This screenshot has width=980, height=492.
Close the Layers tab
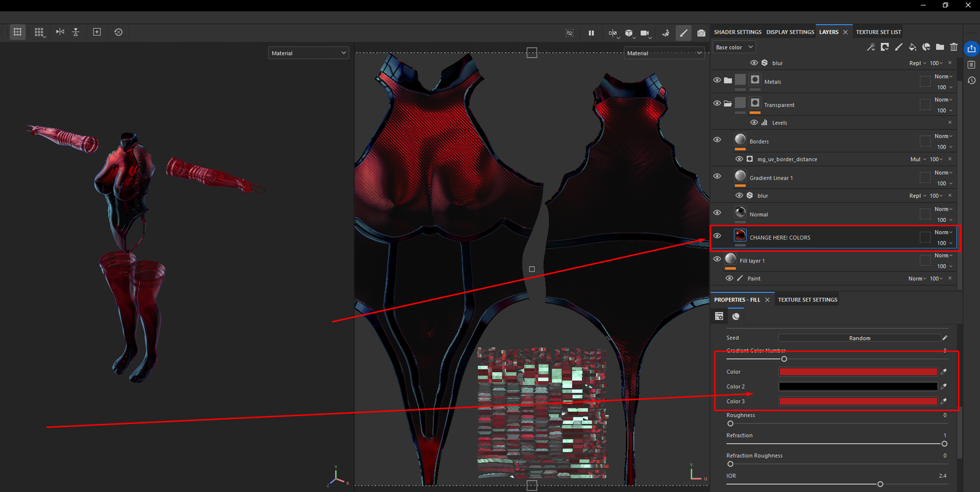(x=845, y=32)
